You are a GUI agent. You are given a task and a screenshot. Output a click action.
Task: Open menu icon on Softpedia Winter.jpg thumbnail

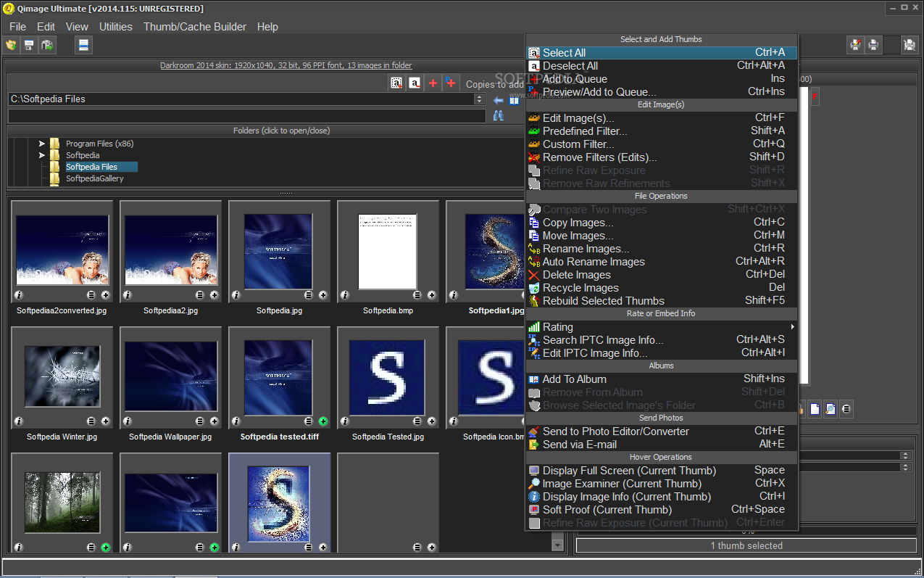tap(91, 421)
